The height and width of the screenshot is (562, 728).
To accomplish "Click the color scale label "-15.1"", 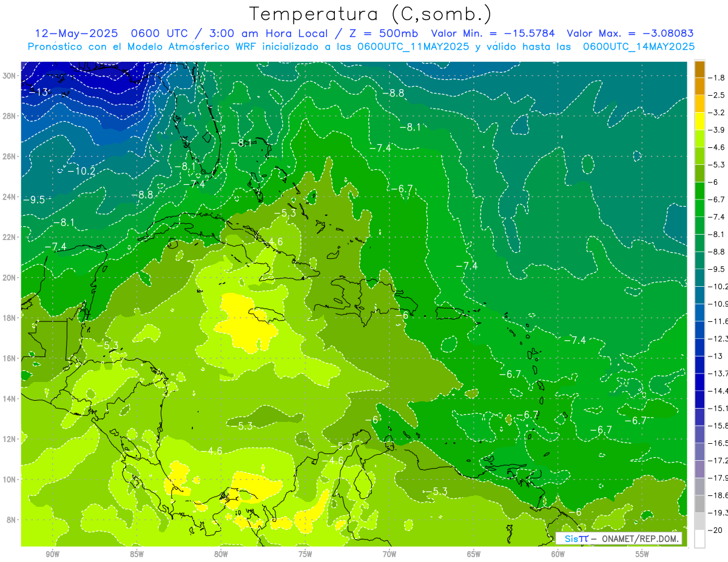I will (x=718, y=408).
